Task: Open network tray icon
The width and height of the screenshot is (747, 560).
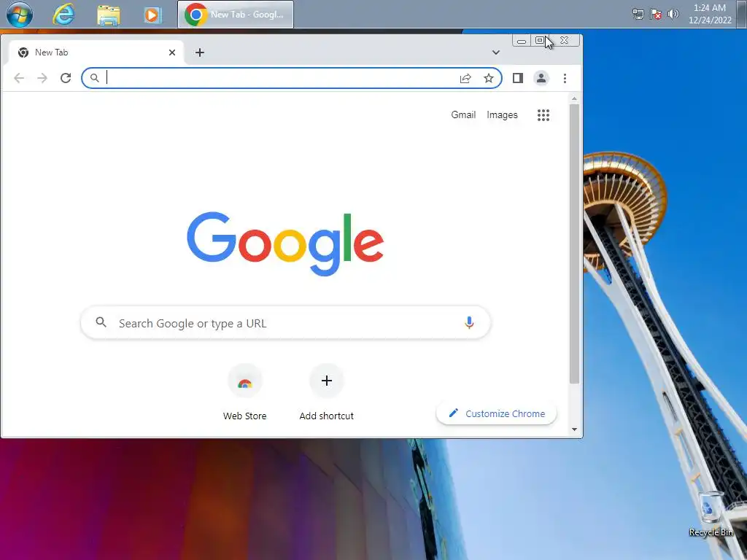Action: tap(638, 15)
